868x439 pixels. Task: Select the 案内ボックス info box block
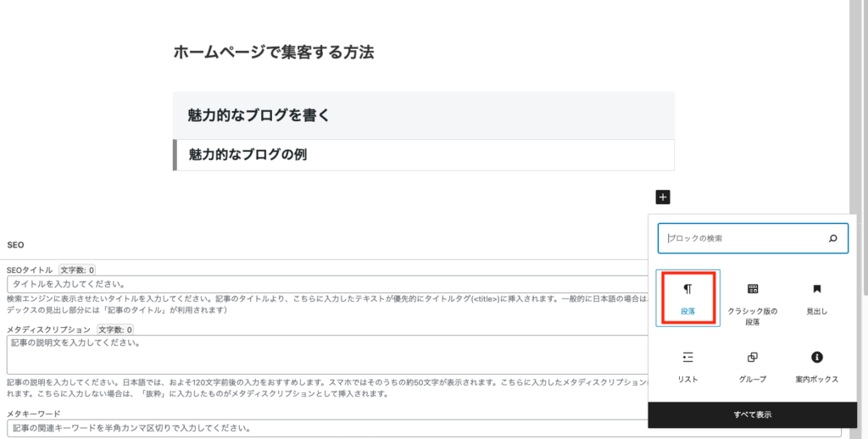(816, 366)
